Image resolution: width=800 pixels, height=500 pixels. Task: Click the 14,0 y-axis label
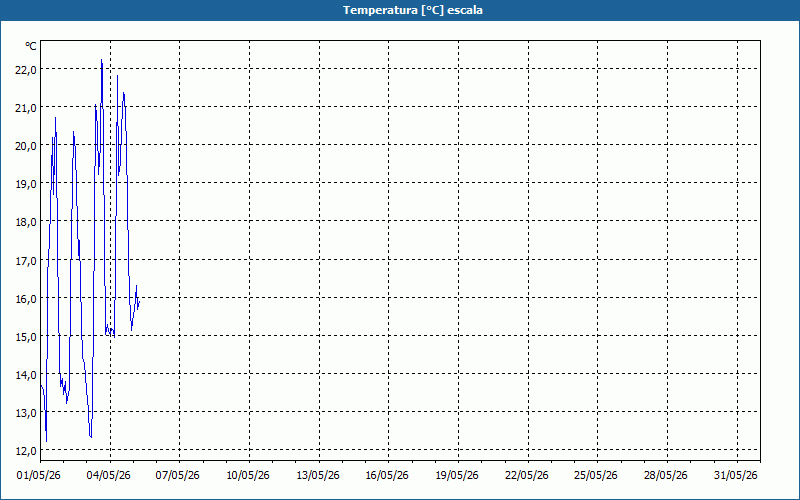(26, 375)
